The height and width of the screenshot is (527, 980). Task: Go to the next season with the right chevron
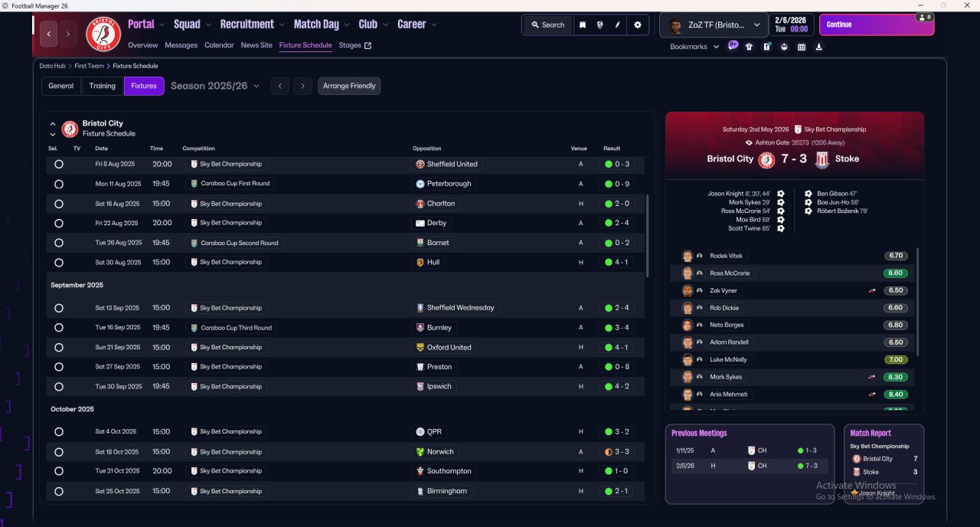(302, 86)
